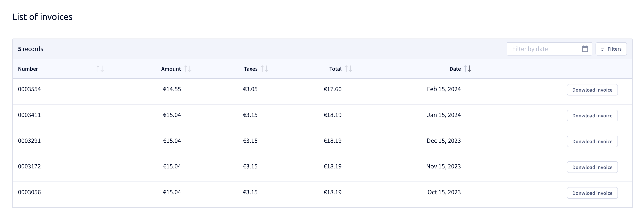The width and height of the screenshot is (644, 218).
Task: Click the Taxes column sort arrows
Action: tap(264, 69)
